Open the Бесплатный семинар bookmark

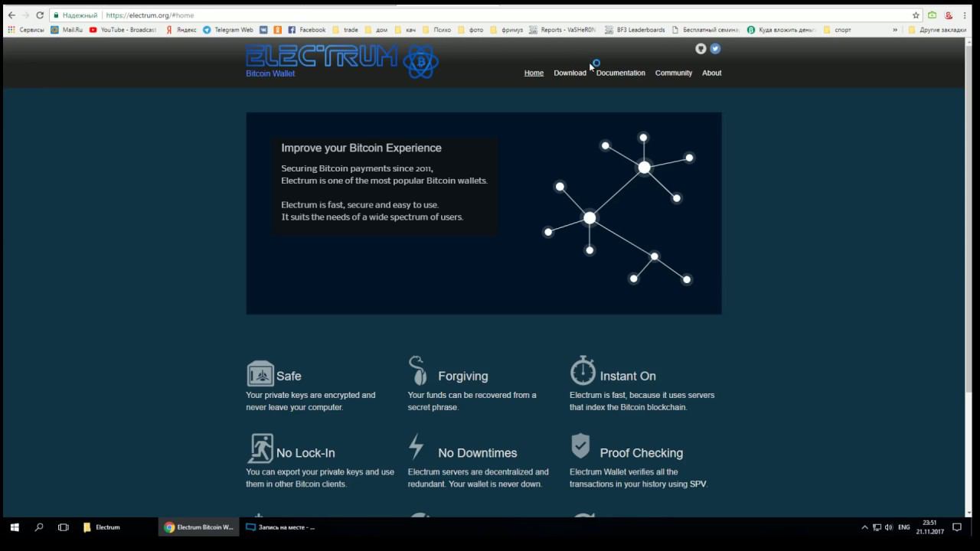[x=705, y=30]
